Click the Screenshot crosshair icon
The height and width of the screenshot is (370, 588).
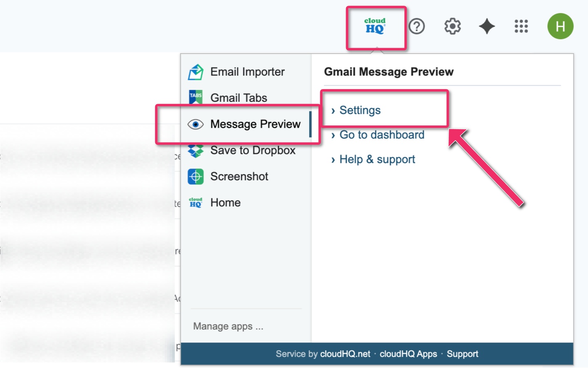196,177
